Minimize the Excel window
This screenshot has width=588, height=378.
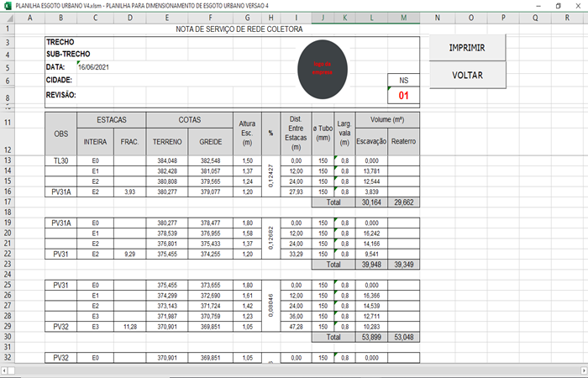[x=535, y=5]
